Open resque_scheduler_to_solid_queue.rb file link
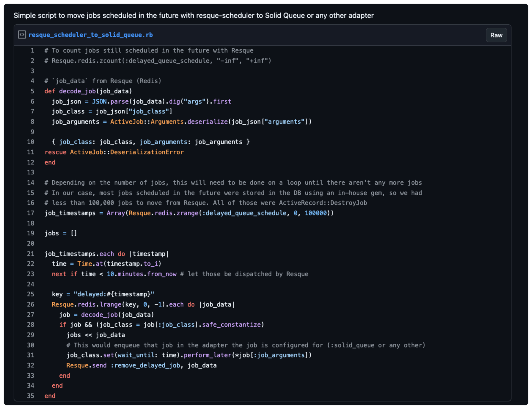The image size is (532, 409). [91, 35]
